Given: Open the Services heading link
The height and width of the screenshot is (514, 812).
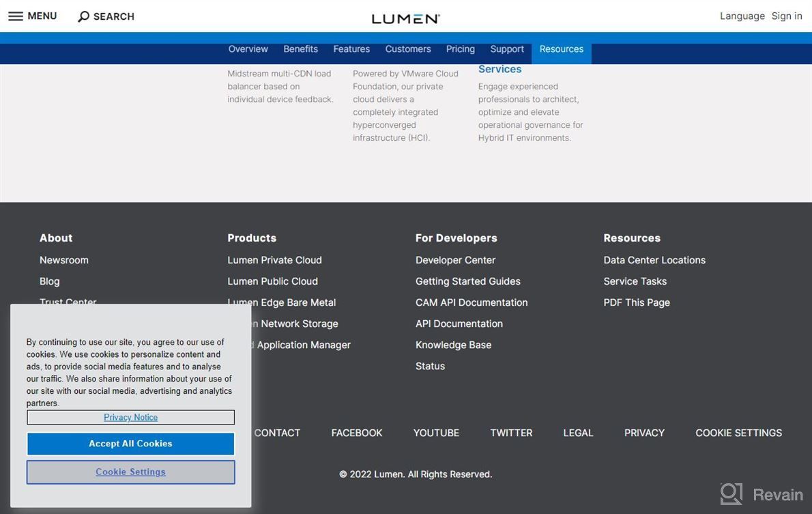Looking at the screenshot, I should coord(499,70).
